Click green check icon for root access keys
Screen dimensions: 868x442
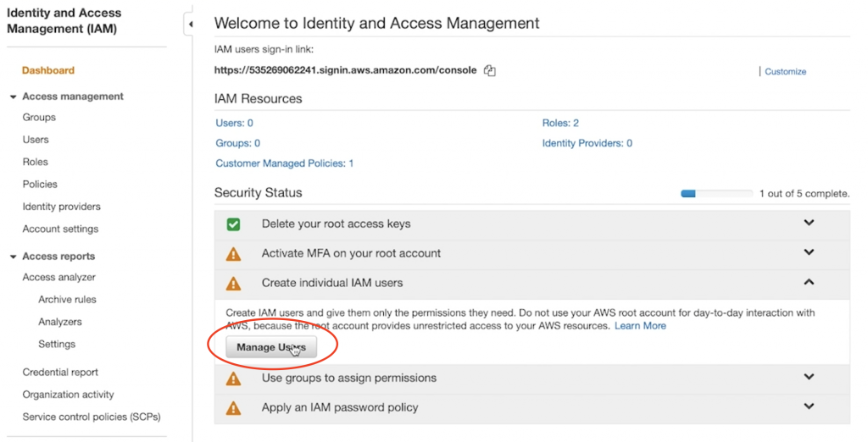tap(234, 224)
